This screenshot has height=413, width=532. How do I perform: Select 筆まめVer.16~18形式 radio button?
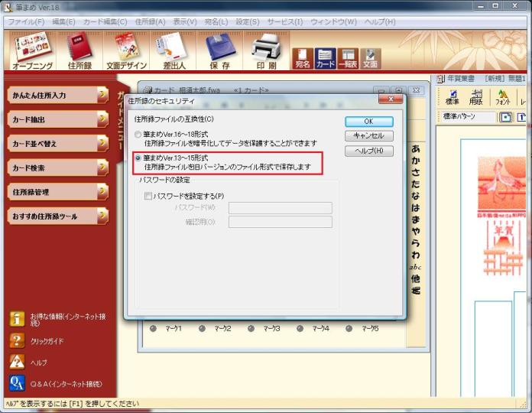coord(138,135)
